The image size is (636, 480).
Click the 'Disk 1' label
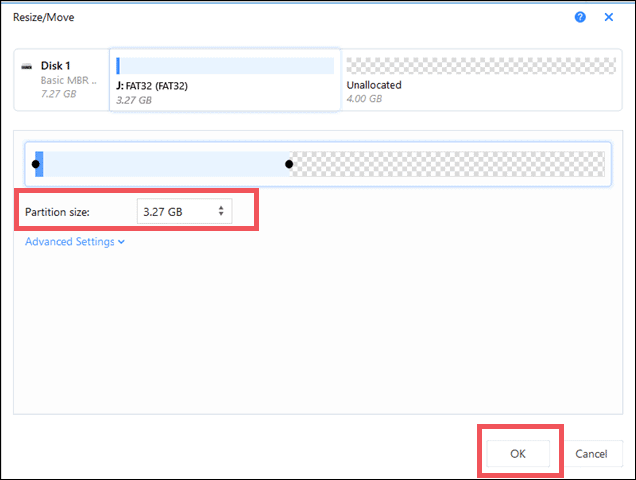pyautogui.click(x=56, y=66)
